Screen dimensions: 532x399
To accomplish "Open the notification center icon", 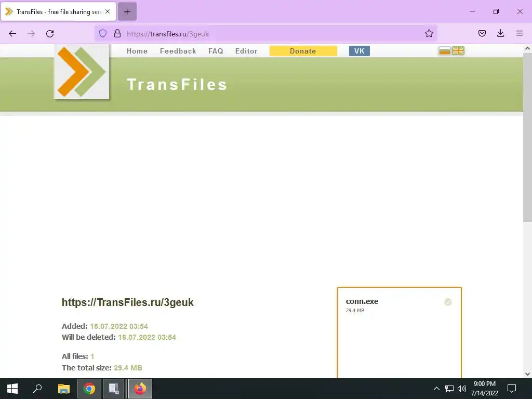I will pos(512,389).
